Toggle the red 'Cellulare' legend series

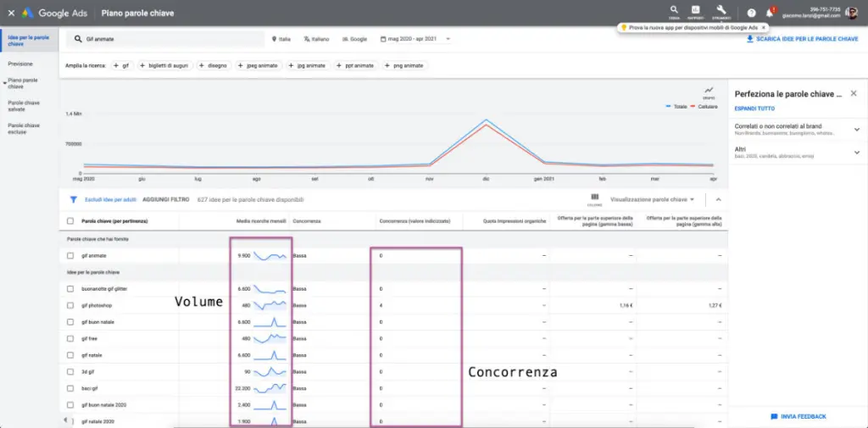coord(704,106)
